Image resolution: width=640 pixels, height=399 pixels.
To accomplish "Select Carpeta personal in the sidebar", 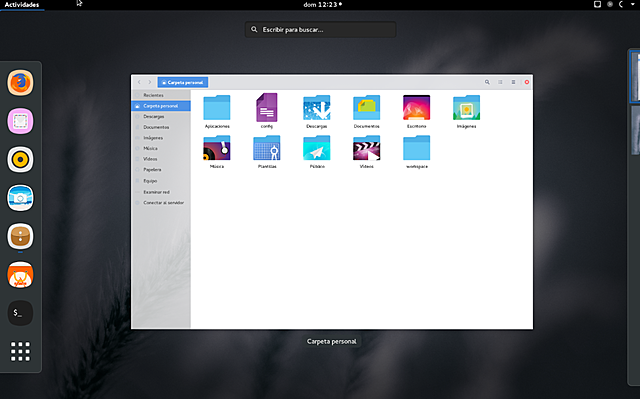I will (x=161, y=106).
